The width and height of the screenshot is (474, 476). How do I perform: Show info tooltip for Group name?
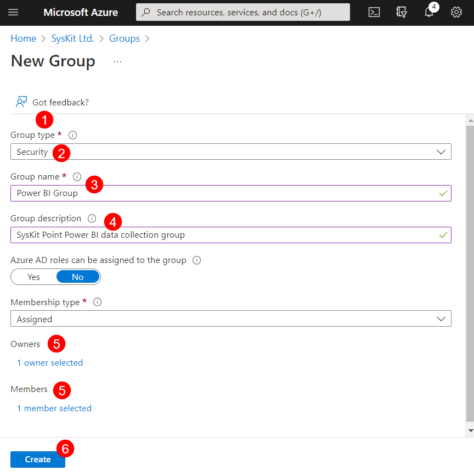click(x=77, y=176)
